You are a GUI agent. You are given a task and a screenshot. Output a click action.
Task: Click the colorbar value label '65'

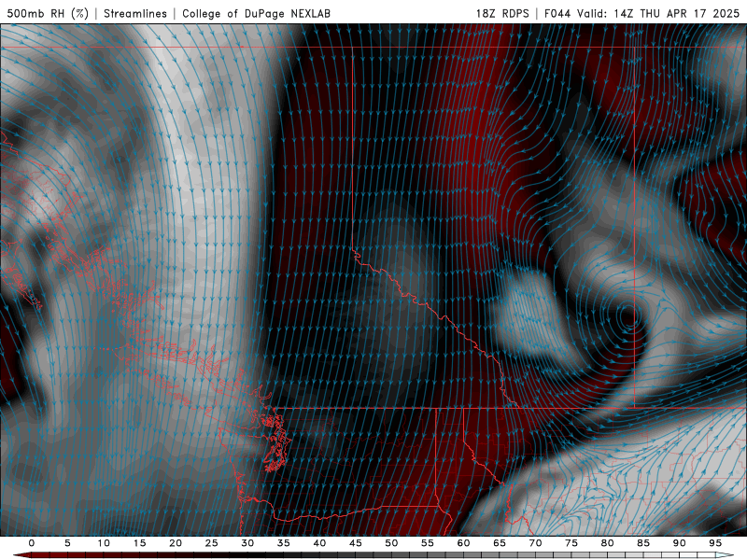[x=500, y=543]
